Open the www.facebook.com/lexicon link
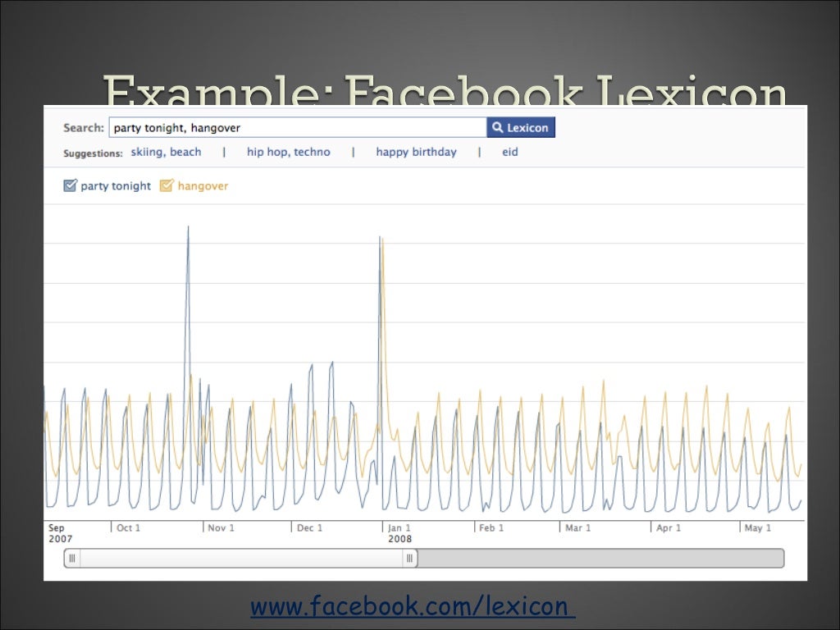This screenshot has height=630, width=840. pyautogui.click(x=413, y=606)
